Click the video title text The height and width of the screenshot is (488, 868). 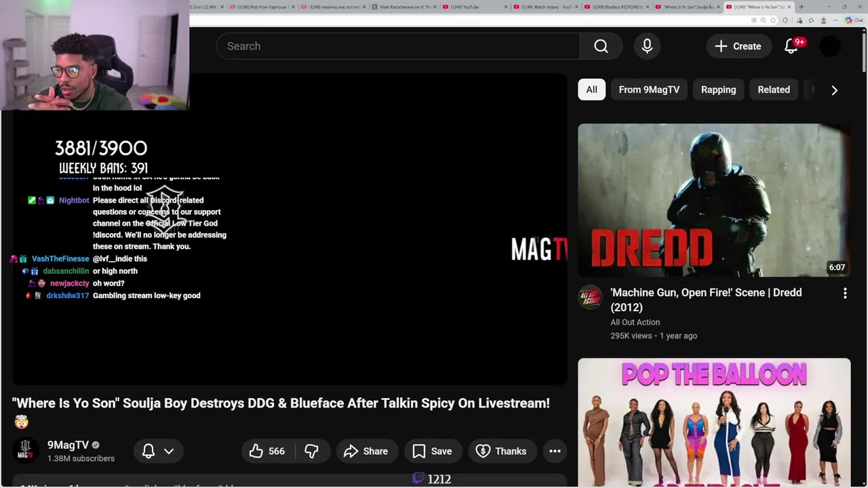pyautogui.click(x=281, y=403)
